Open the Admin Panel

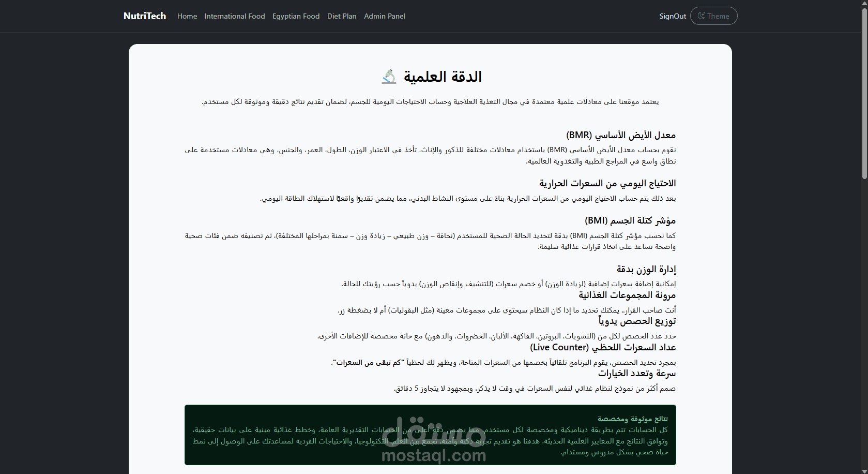385,16
